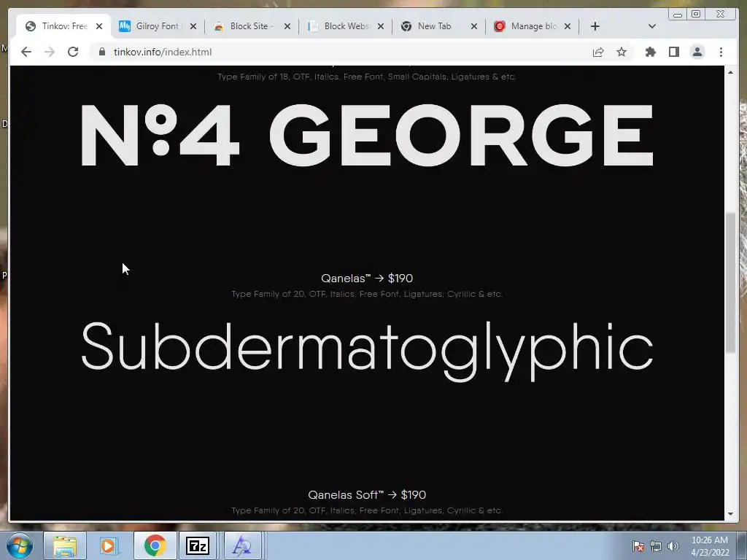Image resolution: width=747 pixels, height=560 pixels.
Task: Switch to the Block Site tab
Action: (x=251, y=26)
